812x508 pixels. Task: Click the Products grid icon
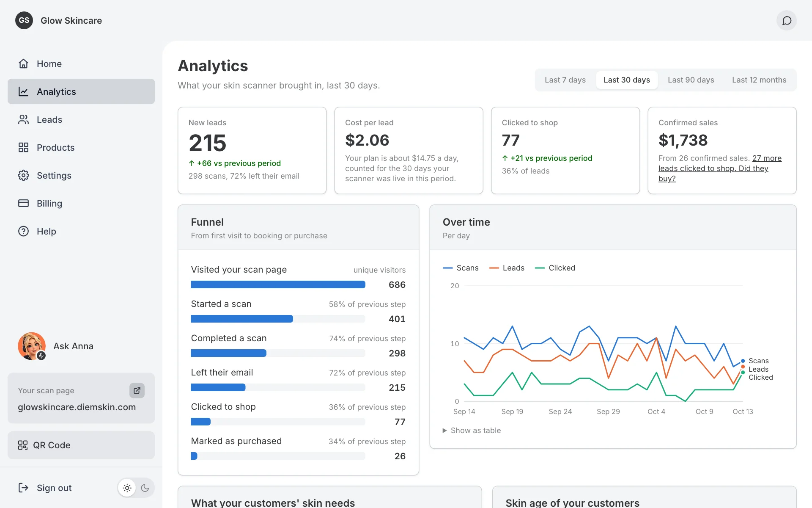pyautogui.click(x=23, y=147)
